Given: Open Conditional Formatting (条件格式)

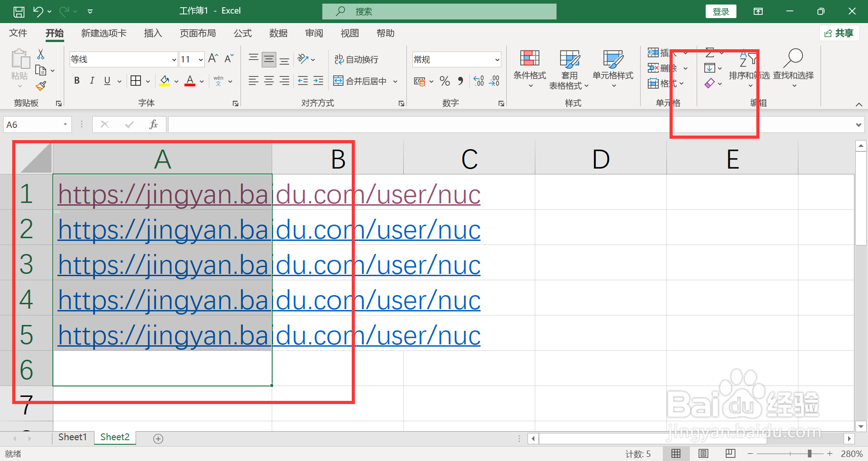Looking at the screenshot, I should pyautogui.click(x=530, y=69).
